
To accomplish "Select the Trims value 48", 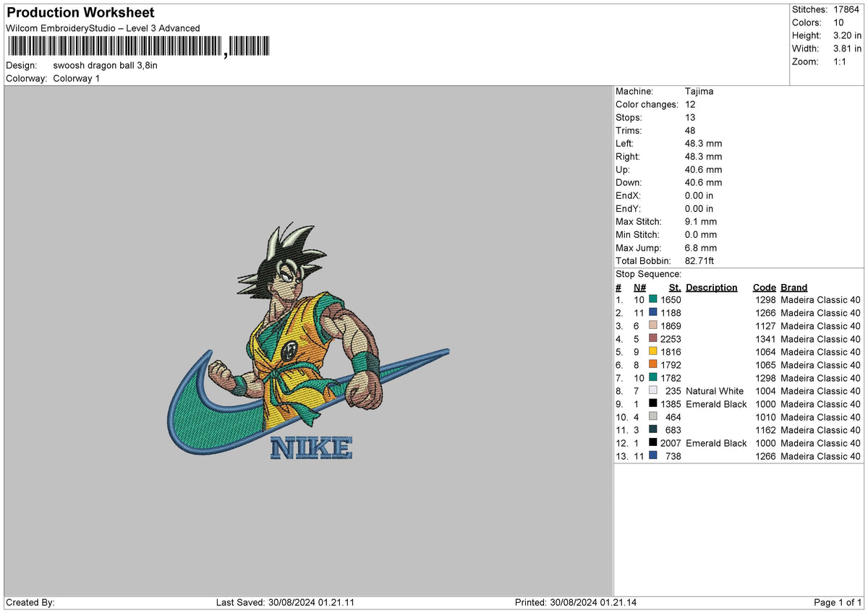I will click(x=690, y=130).
